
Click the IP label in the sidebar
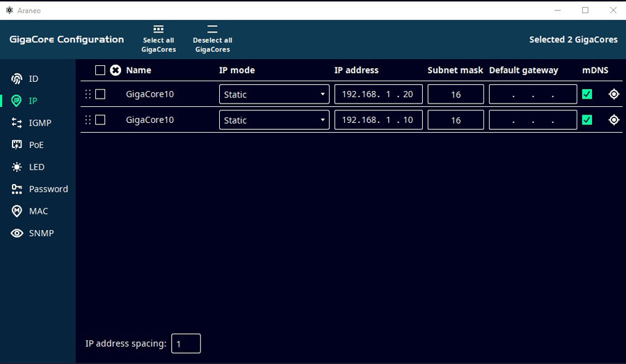click(33, 101)
